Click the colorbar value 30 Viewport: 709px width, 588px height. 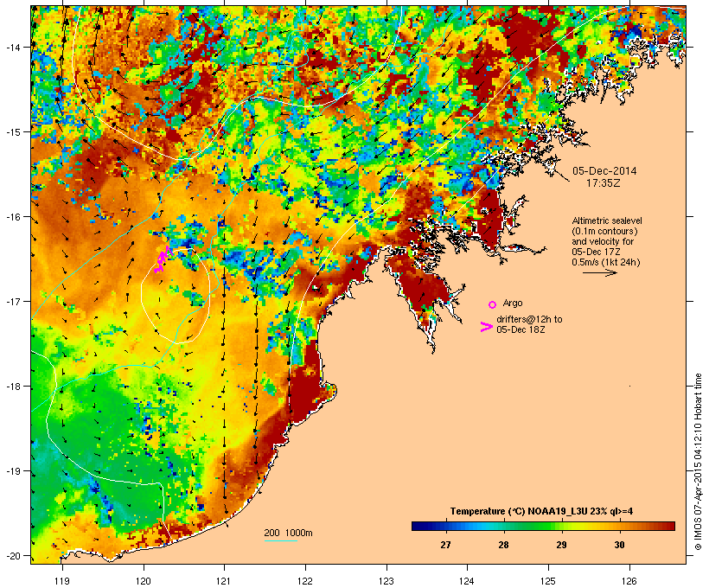click(x=619, y=545)
